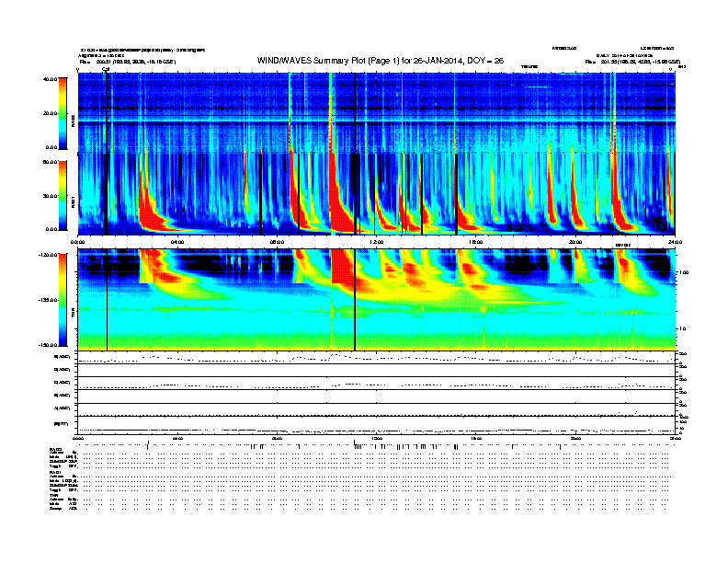
Task: Click the 20:00 time label below RAD1 spectrogram
Action: point(575,242)
